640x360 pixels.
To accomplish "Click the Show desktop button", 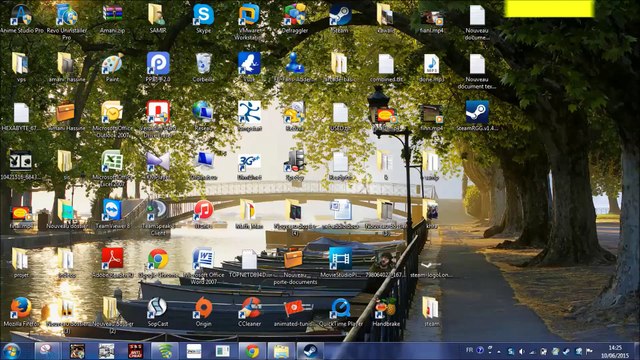I will point(637,351).
